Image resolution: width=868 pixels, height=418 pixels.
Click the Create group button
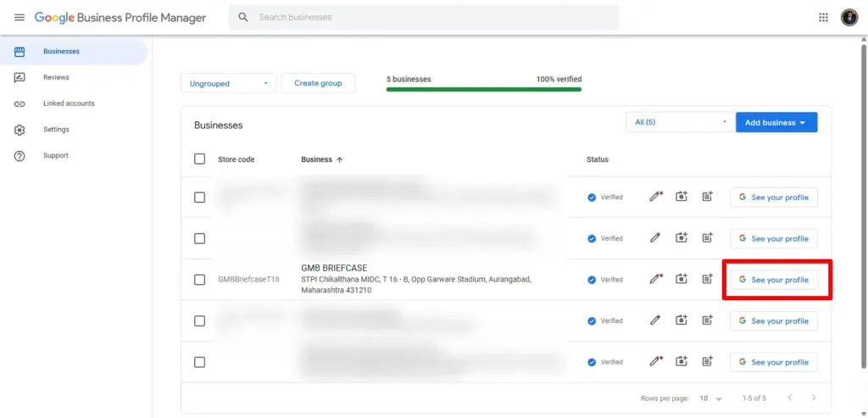(x=318, y=83)
